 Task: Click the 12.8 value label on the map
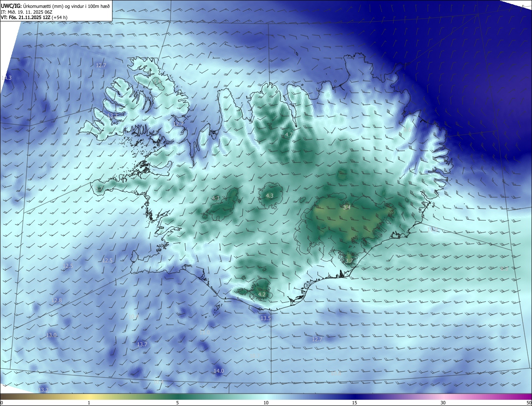(x=57, y=301)
